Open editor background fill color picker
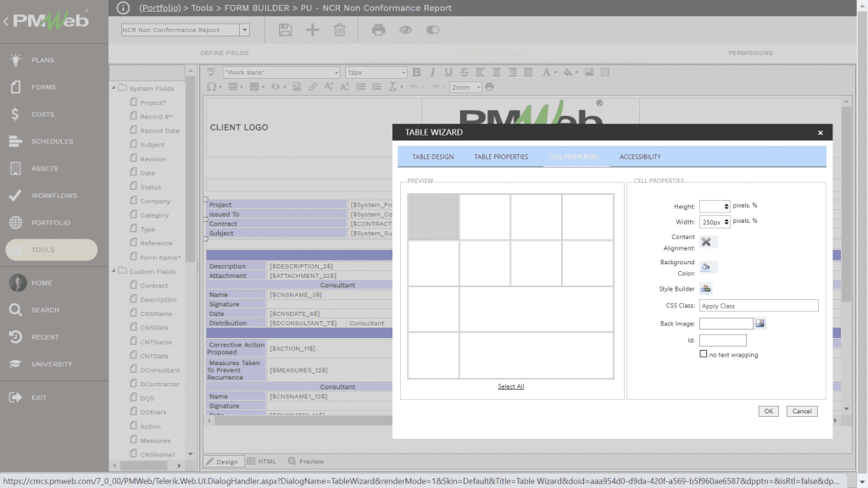Image resolution: width=868 pixels, height=488 pixels. click(x=570, y=72)
